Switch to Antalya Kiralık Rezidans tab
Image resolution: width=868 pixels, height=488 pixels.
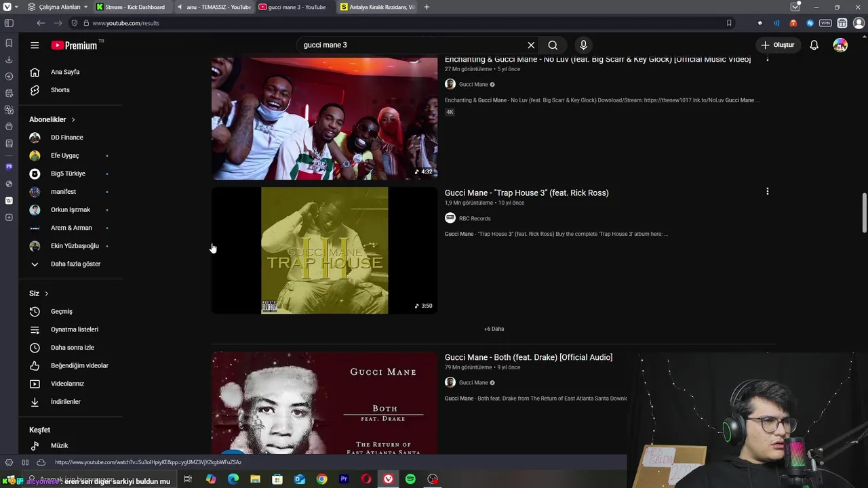click(x=377, y=7)
